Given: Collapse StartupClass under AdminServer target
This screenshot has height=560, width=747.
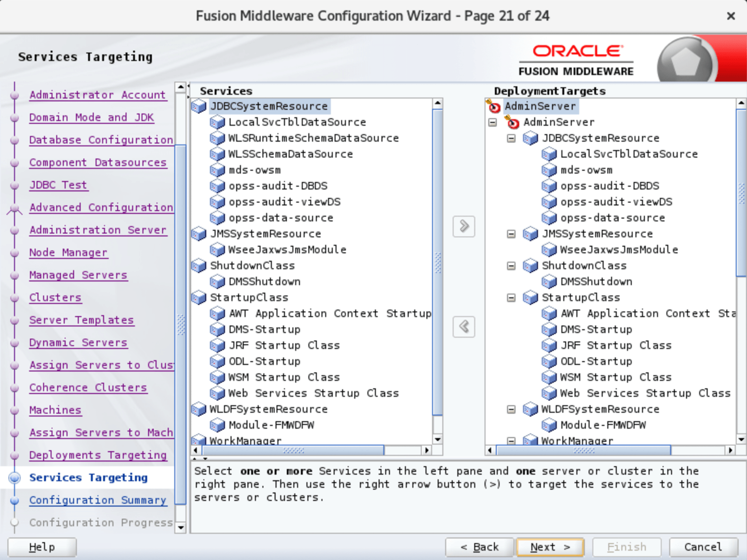Looking at the screenshot, I should (x=511, y=298).
